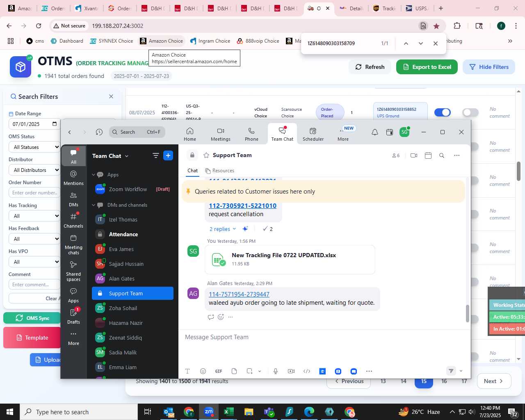Screen dimensions: 525x420
Task: Open the Zoom history clock icon
Action: pos(99,132)
